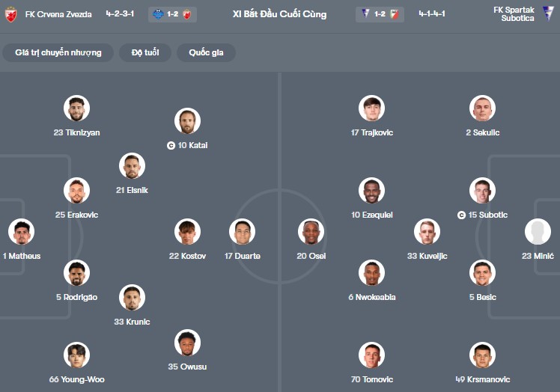Open the FK Crvena Zvezda team link
The width and height of the screenshot is (560, 392).
click(x=60, y=14)
